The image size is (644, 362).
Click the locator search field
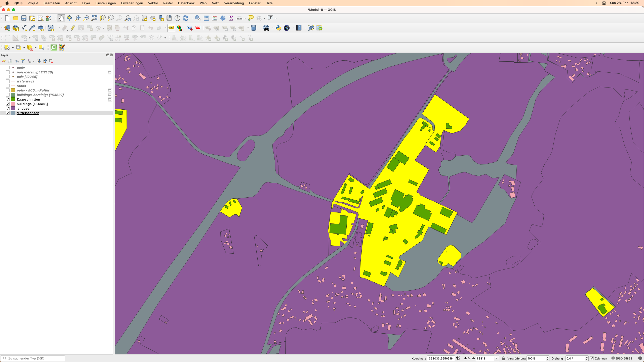tap(33, 358)
